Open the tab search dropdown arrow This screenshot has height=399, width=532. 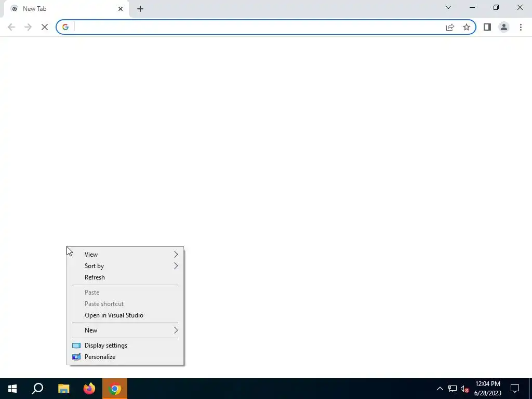448,7
